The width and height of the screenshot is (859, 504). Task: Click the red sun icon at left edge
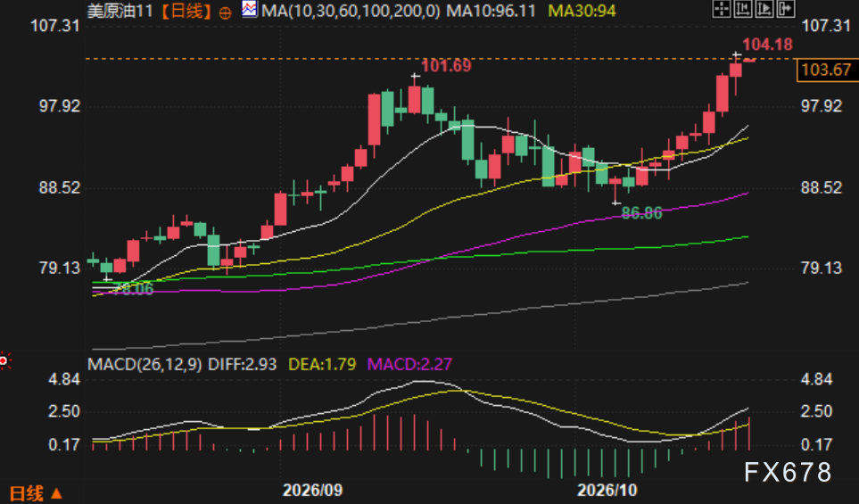[x=4, y=360]
